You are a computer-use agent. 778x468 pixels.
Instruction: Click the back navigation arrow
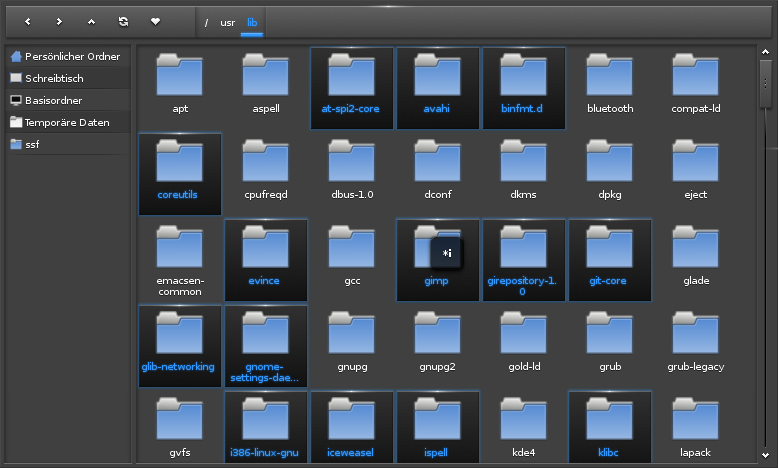[27, 20]
